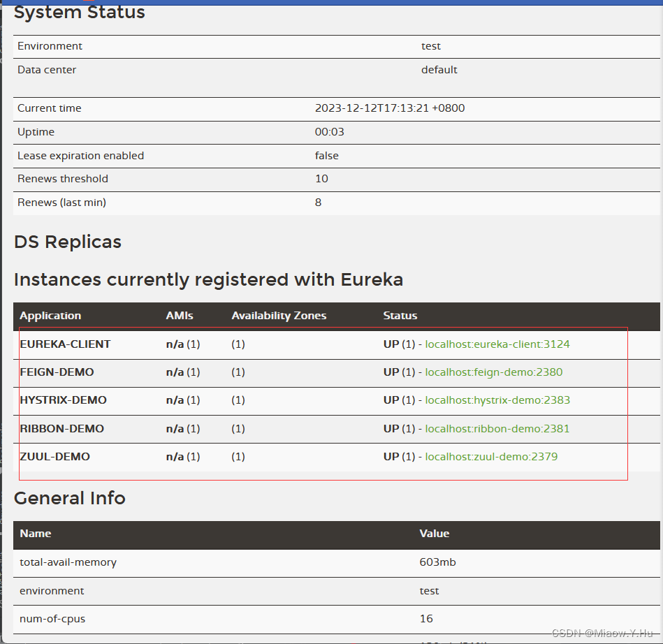663x644 pixels.
Task: Open the localhost:eureka-client:3124 instance link
Action: [x=497, y=344]
